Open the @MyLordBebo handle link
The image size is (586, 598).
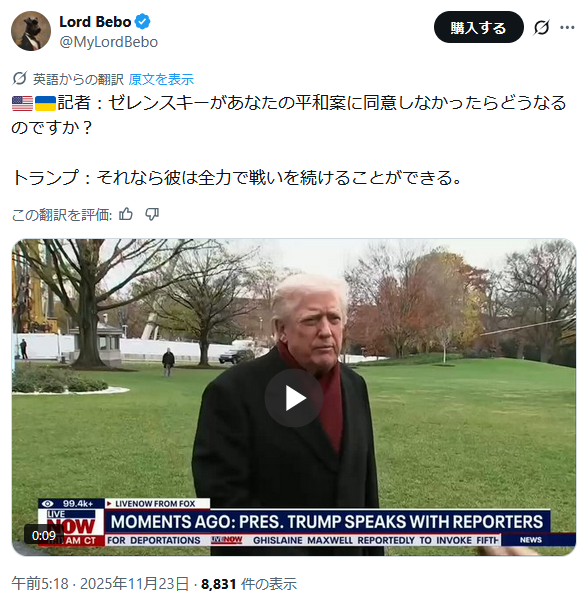click(108, 42)
